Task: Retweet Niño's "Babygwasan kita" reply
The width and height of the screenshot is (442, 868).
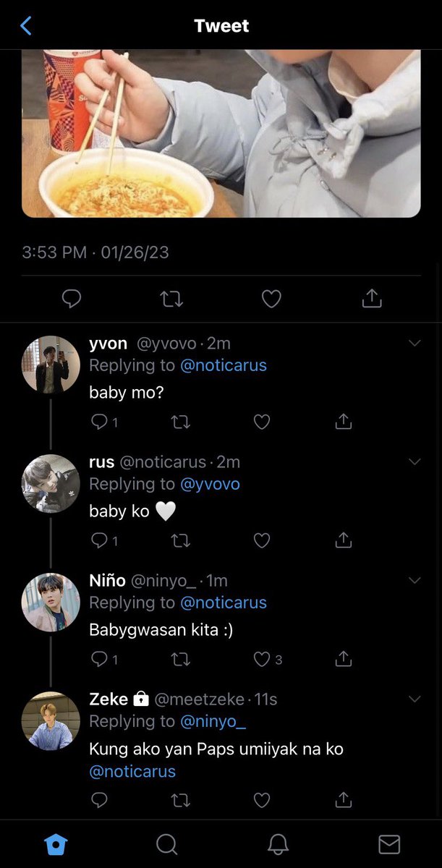Action: tap(180, 659)
